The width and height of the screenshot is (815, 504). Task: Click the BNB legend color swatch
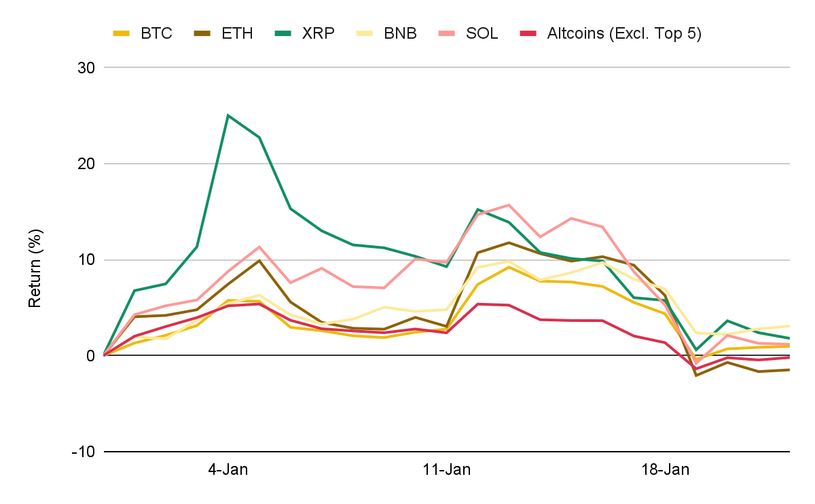point(365,33)
